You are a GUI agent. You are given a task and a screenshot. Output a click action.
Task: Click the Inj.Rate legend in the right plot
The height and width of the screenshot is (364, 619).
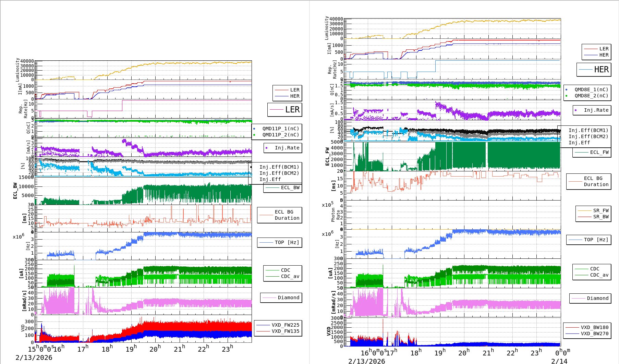[592, 110]
